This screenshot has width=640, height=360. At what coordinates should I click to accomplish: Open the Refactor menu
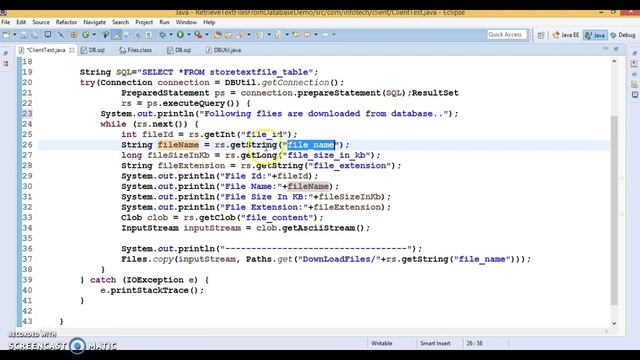[66, 22]
